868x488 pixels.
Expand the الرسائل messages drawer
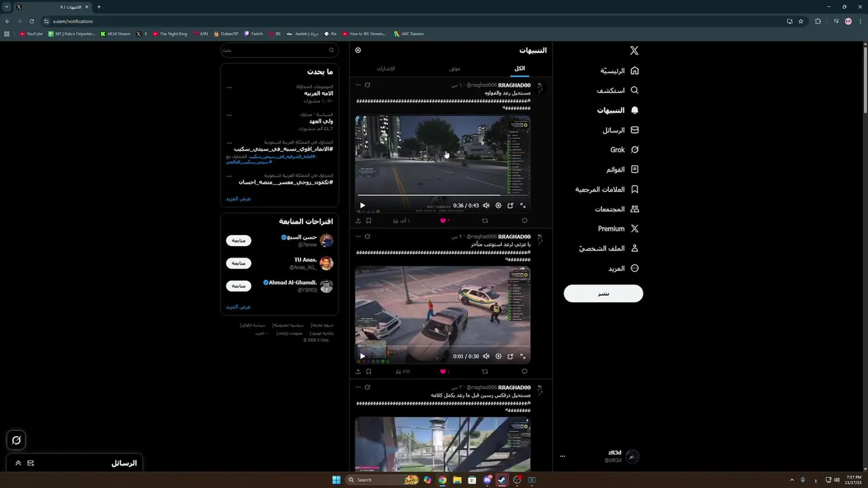point(18,463)
